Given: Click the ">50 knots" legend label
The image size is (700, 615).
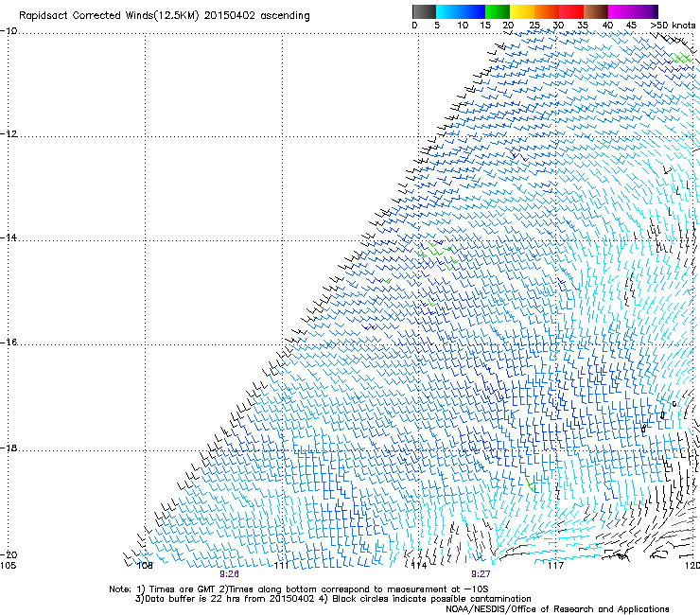Looking at the screenshot, I should pos(673,26).
